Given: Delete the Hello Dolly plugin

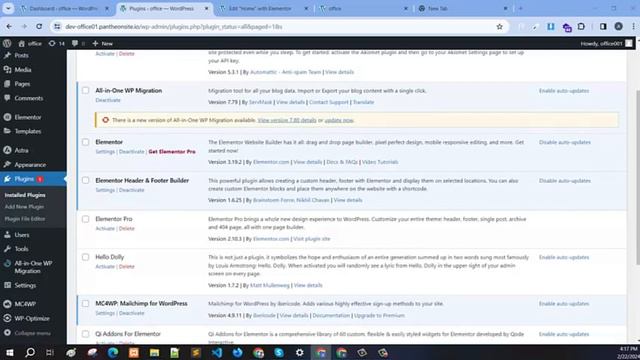Looking at the screenshot, I should (127, 267).
